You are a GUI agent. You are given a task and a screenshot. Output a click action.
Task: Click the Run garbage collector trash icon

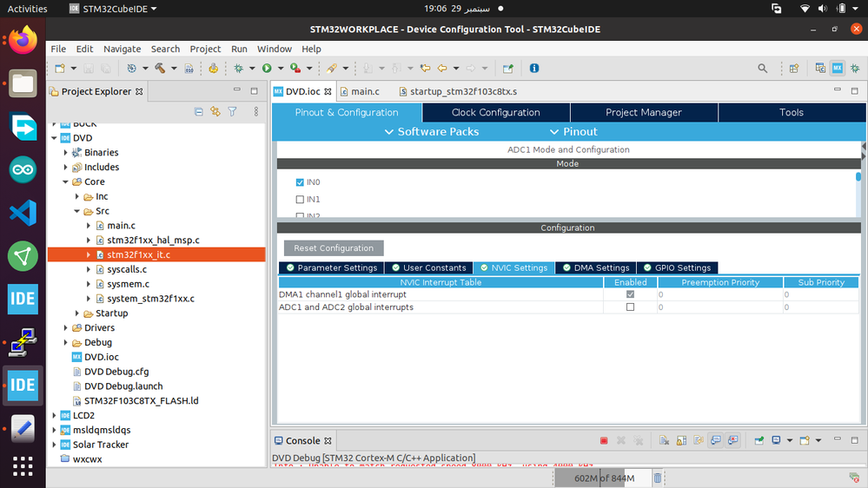tap(657, 478)
